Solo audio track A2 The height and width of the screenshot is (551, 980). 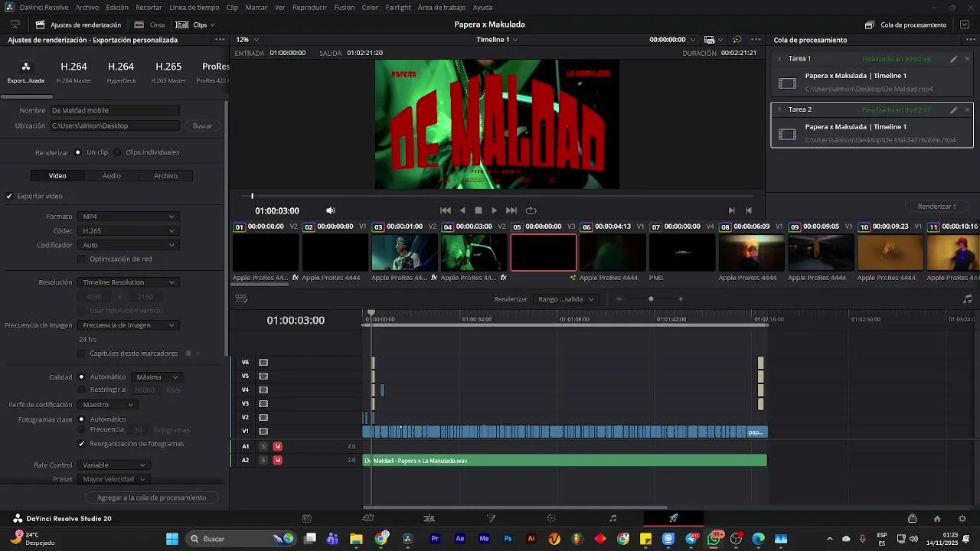(x=263, y=460)
